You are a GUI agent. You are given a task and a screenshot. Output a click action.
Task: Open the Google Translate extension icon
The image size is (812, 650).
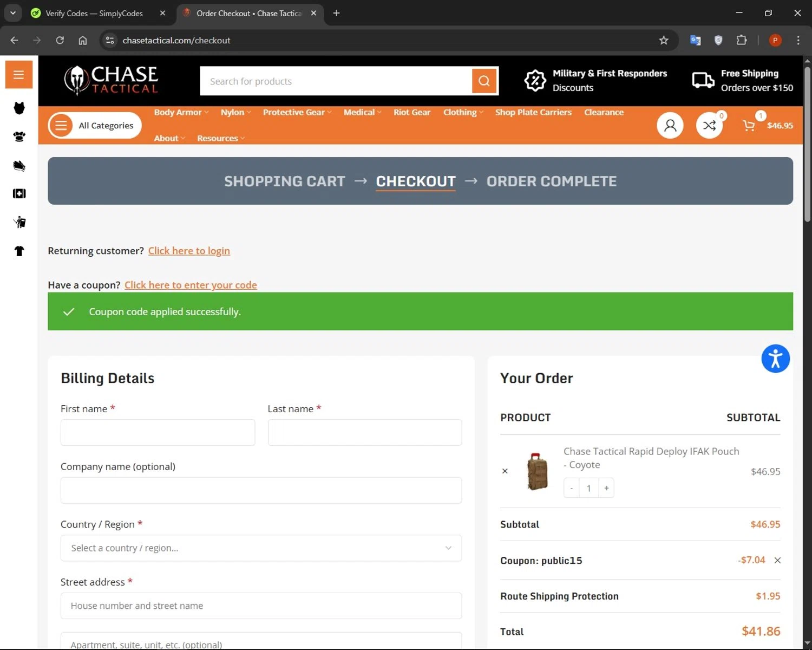(695, 40)
